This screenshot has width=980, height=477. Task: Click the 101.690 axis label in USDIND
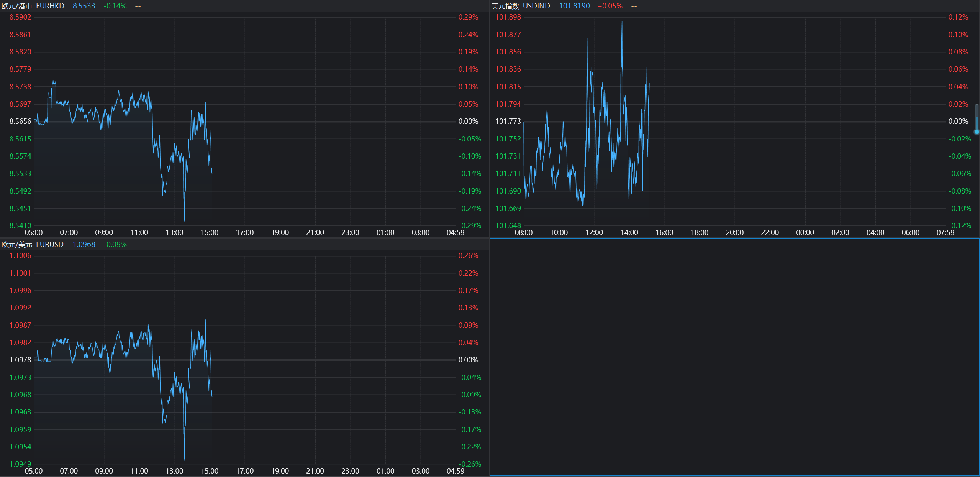(x=508, y=191)
